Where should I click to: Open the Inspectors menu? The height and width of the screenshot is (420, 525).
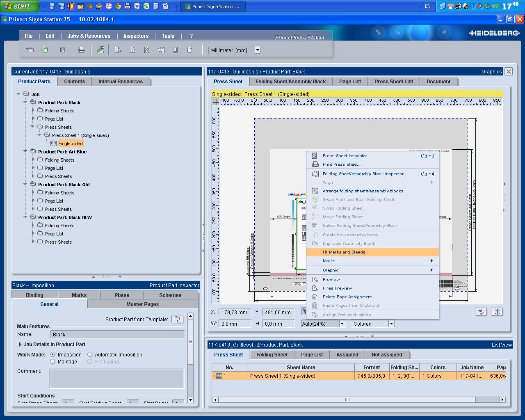(136, 36)
